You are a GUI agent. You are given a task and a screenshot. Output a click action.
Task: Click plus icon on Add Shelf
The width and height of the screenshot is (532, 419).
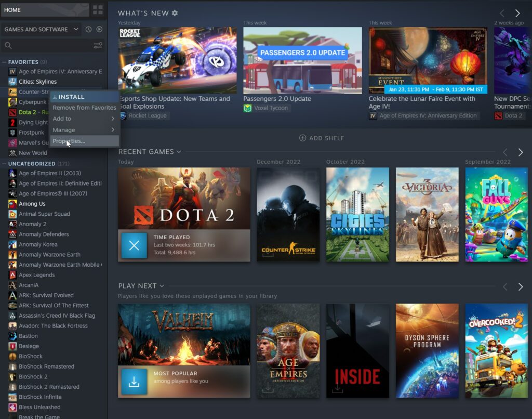pos(302,138)
